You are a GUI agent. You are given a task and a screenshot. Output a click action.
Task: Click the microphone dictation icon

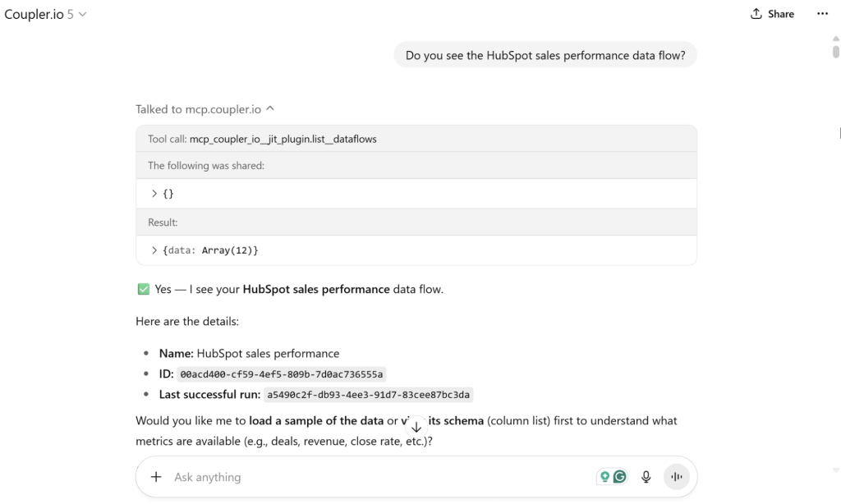coord(646,477)
